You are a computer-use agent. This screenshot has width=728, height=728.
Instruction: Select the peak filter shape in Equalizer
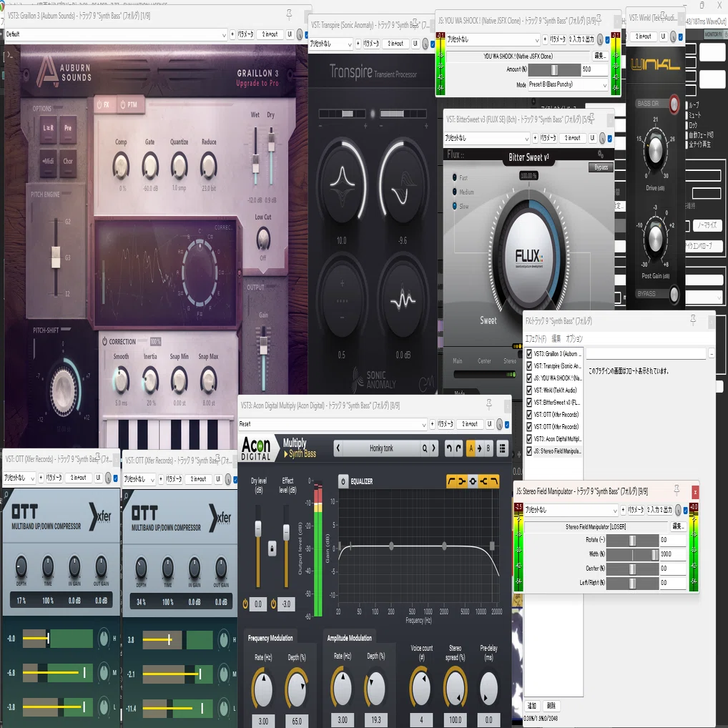[x=473, y=481]
